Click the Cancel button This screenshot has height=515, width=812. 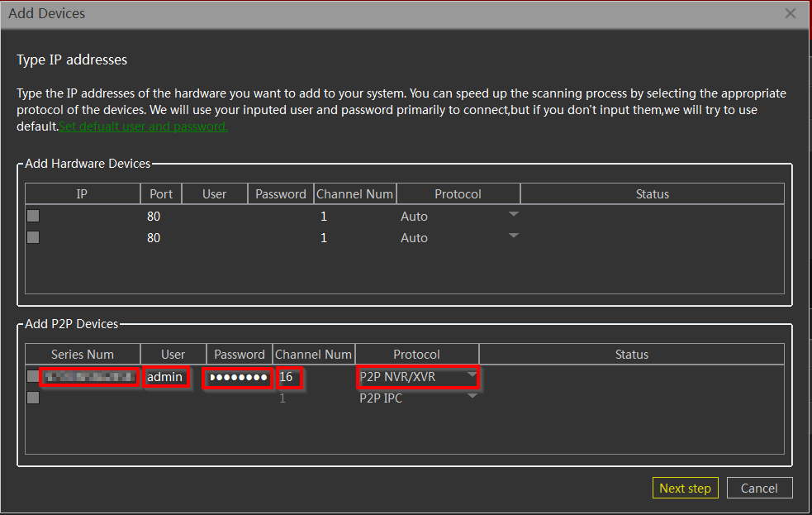tap(759, 488)
